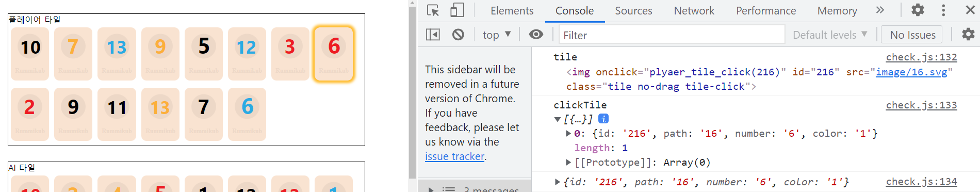The height and width of the screenshot is (192, 980).
Task: Select the blue 13 player tile
Action: tap(117, 54)
